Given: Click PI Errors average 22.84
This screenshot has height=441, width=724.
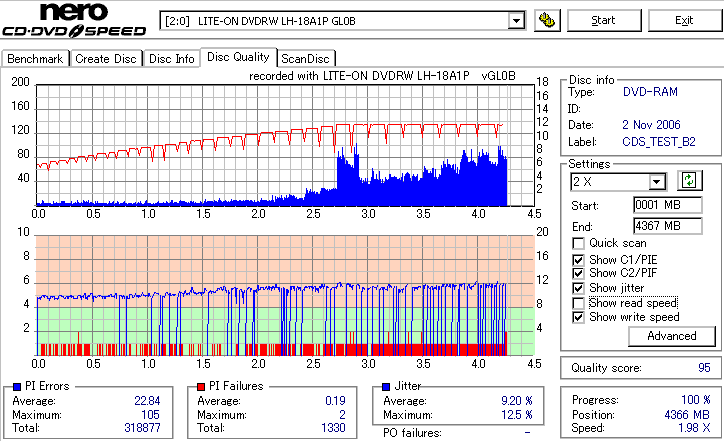Looking at the screenshot, I should click(147, 401).
